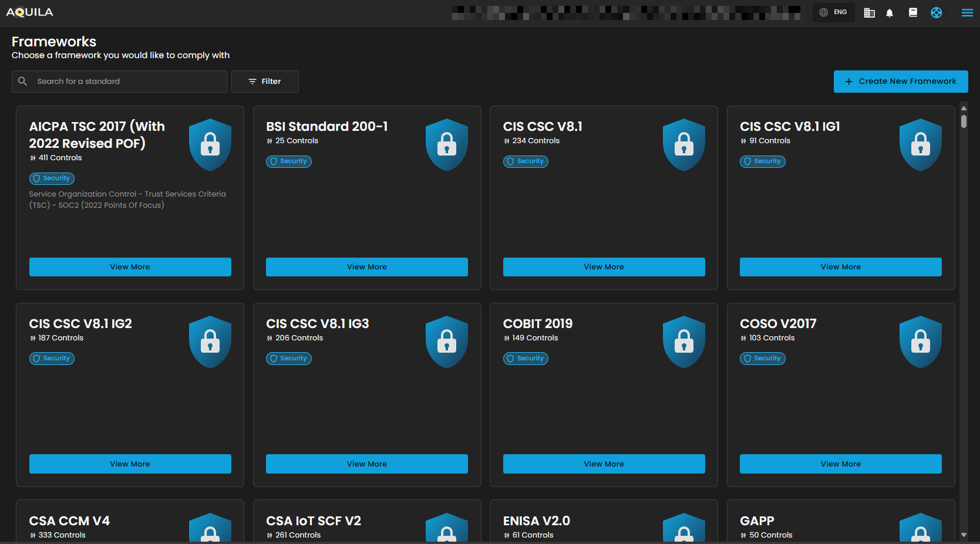Screen dimensions: 980x544
Task: View more of CIS CSC V8.1 IG3
Action: 366,464
